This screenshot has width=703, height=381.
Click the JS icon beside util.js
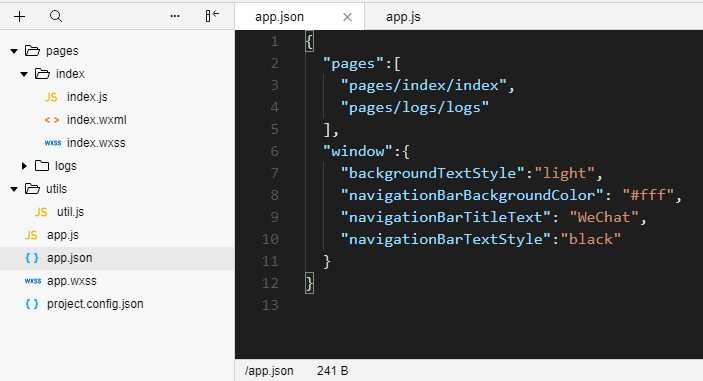41,212
